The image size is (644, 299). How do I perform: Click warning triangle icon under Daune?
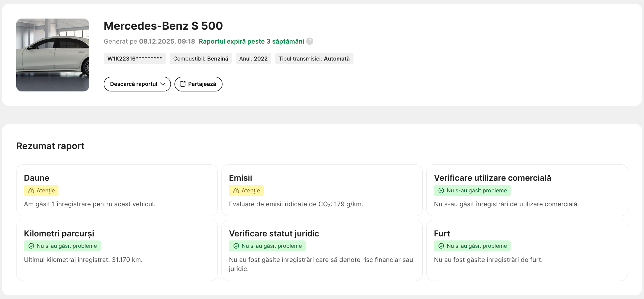pyautogui.click(x=31, y=191)
